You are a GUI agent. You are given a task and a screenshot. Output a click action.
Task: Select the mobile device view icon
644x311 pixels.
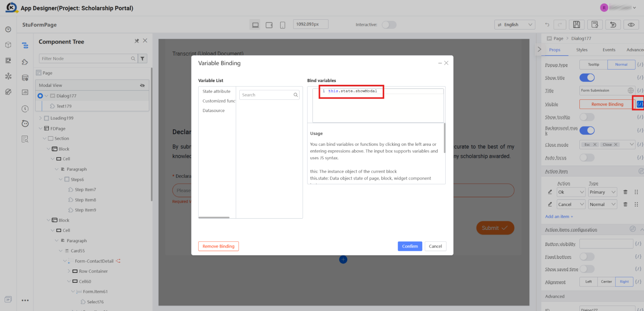tap(282, 25)
